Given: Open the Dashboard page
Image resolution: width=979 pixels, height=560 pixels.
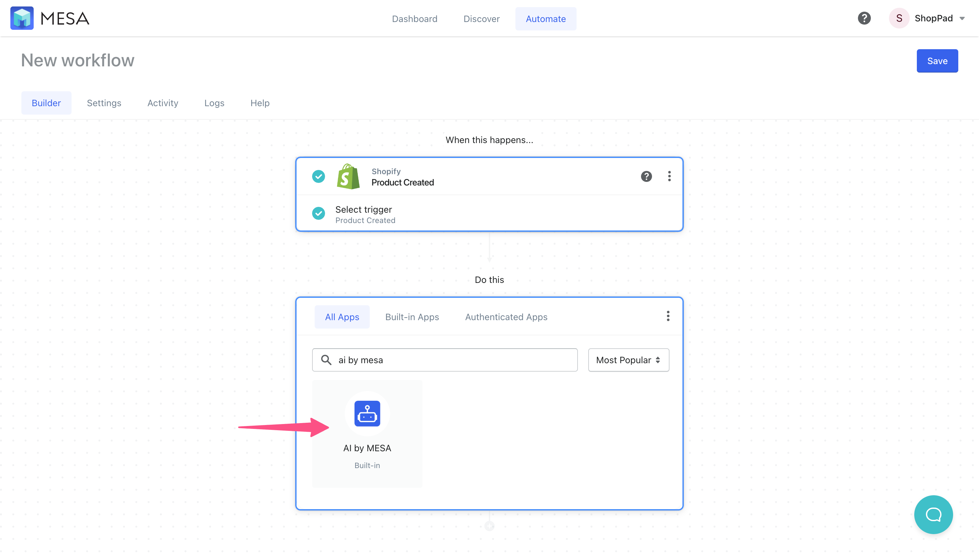Looking at the screenshot, I should [x=414, y=19].
